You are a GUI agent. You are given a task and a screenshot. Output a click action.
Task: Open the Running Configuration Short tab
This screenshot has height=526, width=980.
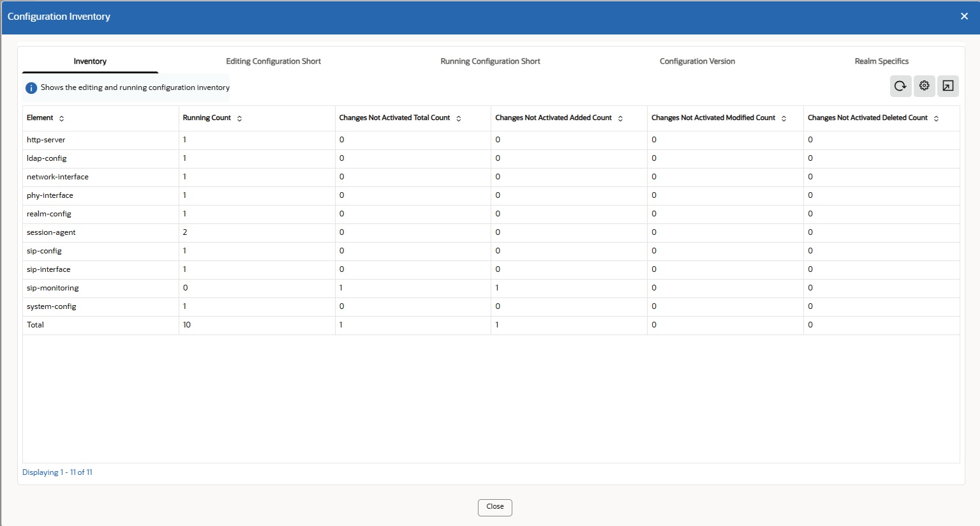pos(490,61)
